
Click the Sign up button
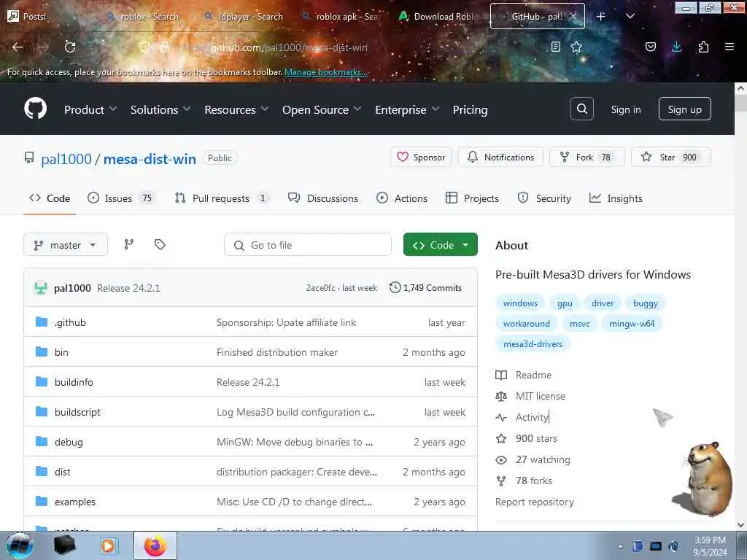pyautogui.click(x=684, y=109)
